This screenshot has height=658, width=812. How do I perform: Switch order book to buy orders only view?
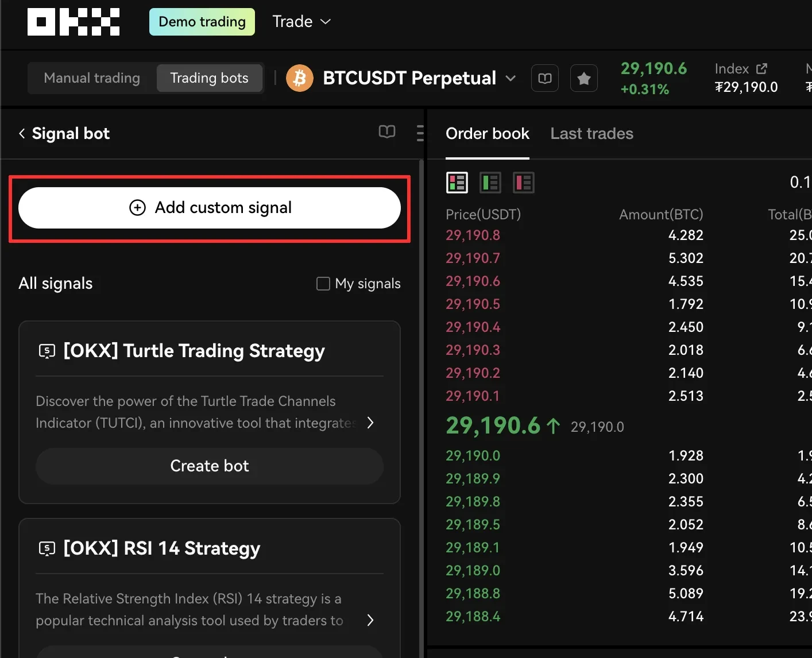(x=490, y=182)
